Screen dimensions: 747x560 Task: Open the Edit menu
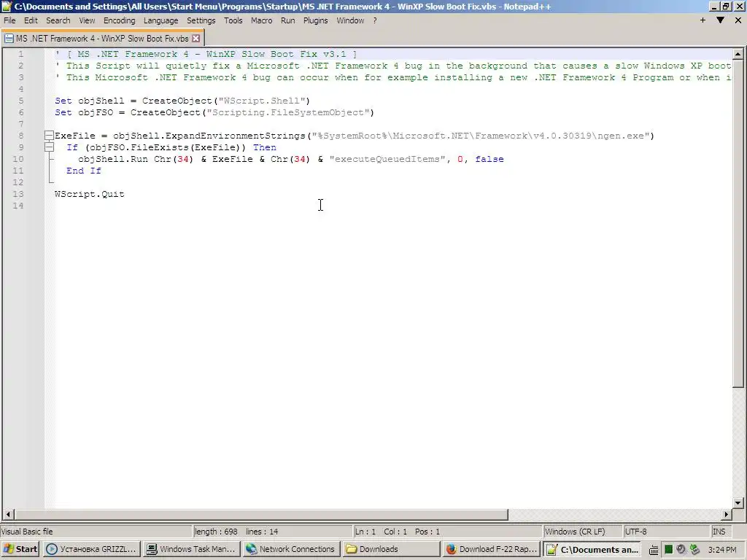point(31,20)
